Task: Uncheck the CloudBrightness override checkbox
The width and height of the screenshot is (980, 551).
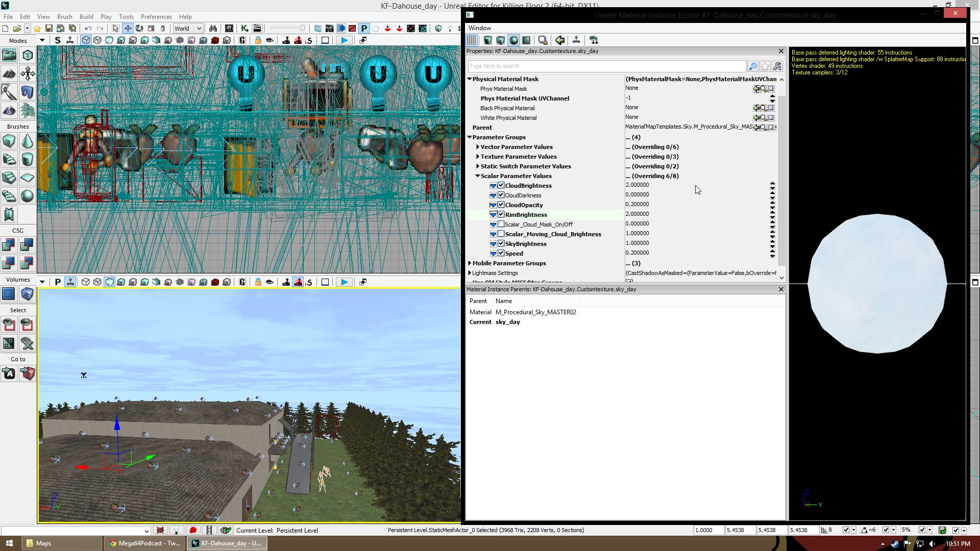Action: 501,186
